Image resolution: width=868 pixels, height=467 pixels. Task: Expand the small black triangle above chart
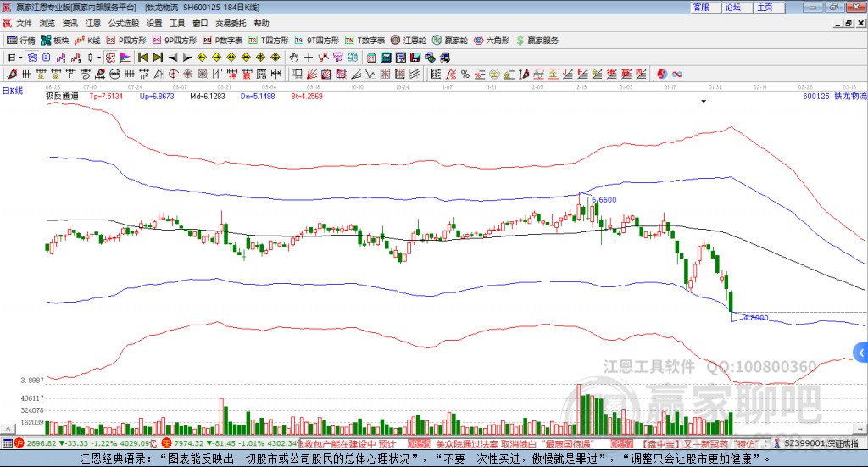[x=704, y=102]
